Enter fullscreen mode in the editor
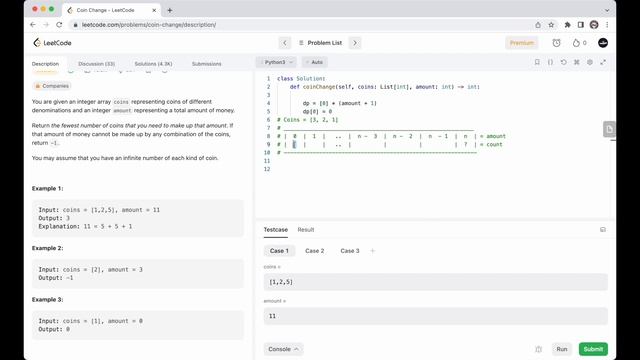The width and height of the screenshot is (640, 360). click(603, 62)
